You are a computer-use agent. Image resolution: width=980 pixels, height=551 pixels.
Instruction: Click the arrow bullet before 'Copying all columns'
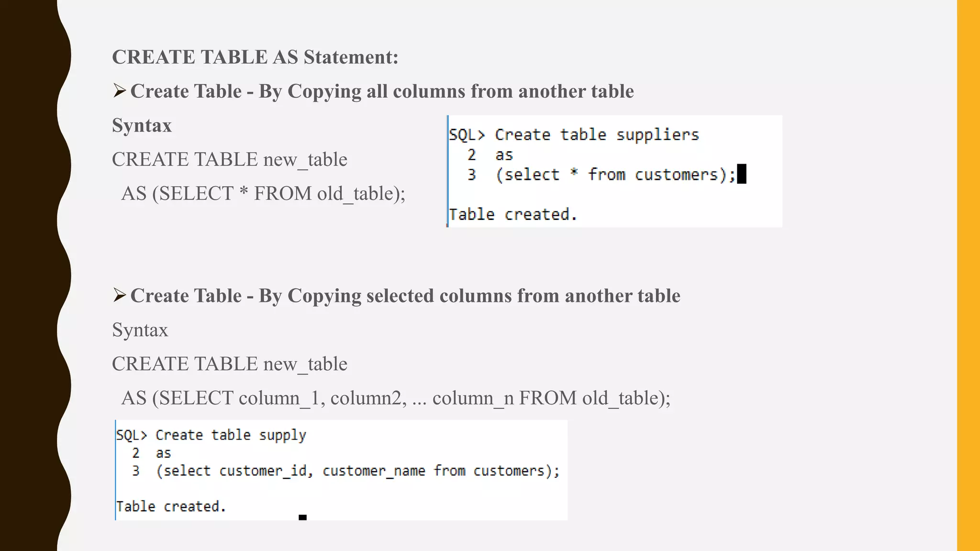pos(119,90)
